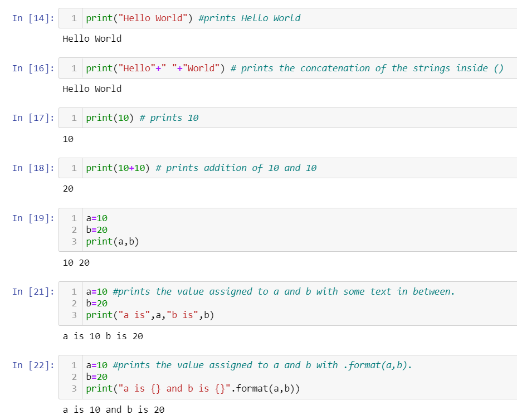Select the 'In [16]:' prompt label
Screen dimensions: 517x420
(33, 69)
